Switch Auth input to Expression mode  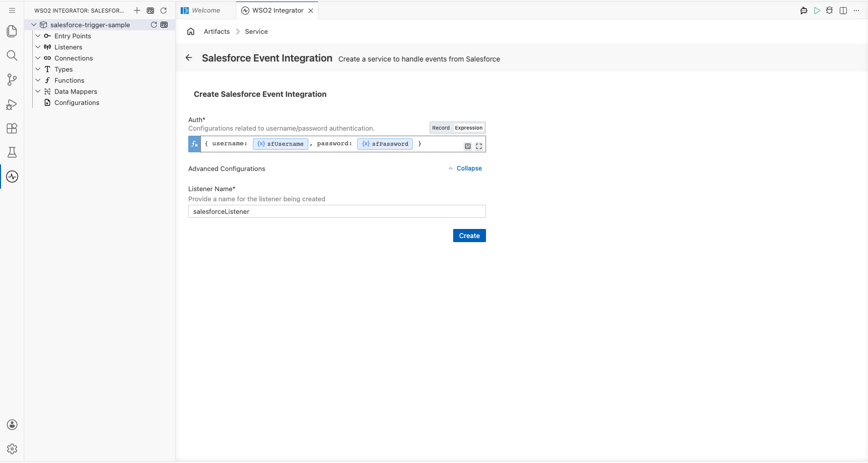[x=469, y=128]
